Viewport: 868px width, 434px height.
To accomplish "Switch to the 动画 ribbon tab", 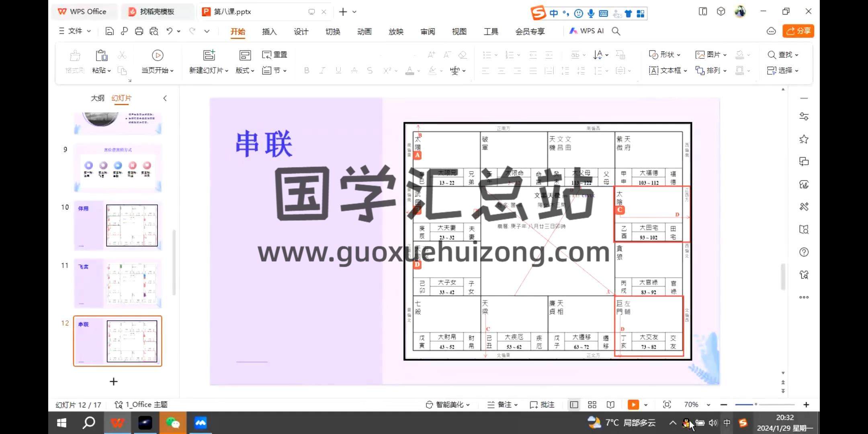I will point(364,31).
